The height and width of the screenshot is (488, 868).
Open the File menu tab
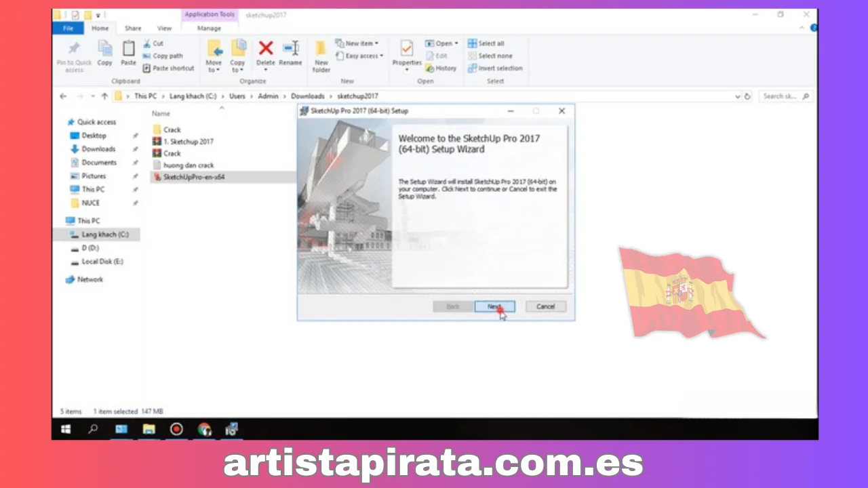point(68,28)
